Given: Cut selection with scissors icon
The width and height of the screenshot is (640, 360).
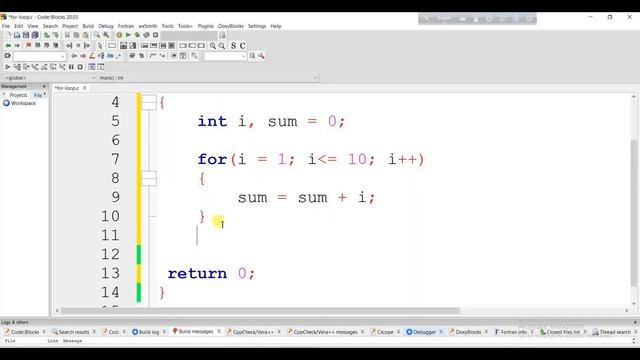Looking at the screenshot, I should point(67,35).
